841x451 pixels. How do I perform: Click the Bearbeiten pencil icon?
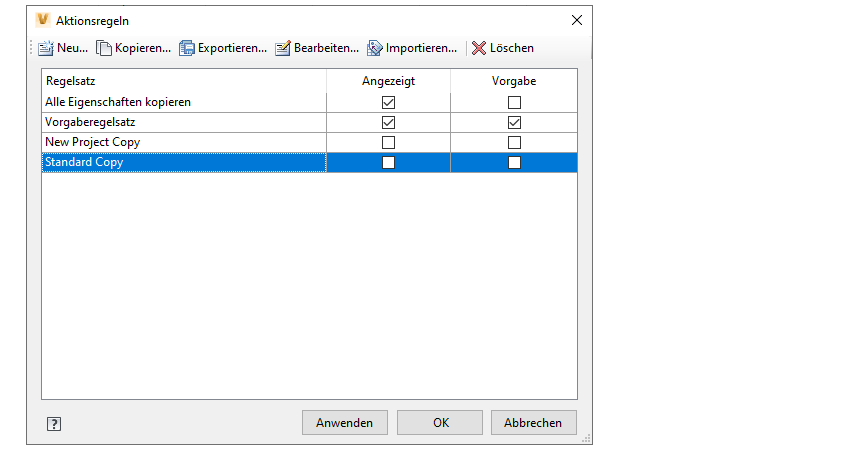(x=283, y=48)
